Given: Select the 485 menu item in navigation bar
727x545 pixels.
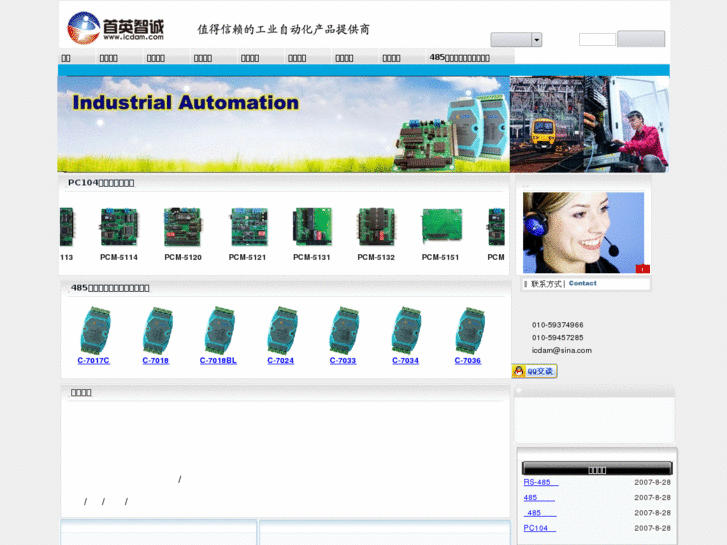Looking at the screenshot, I should (x=460, y=58).
